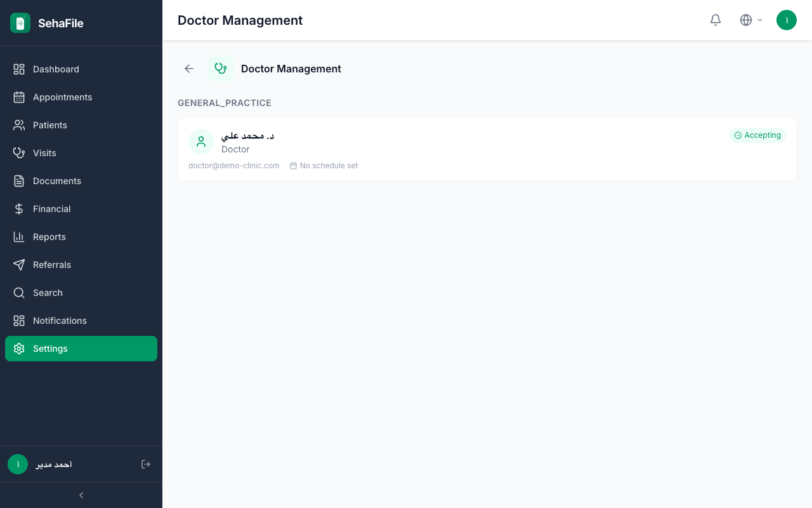Image resolution: width=812 pixels, height=508 pixels.
Task: Navigate to Financial menu item
Action: tap(81, 209)
